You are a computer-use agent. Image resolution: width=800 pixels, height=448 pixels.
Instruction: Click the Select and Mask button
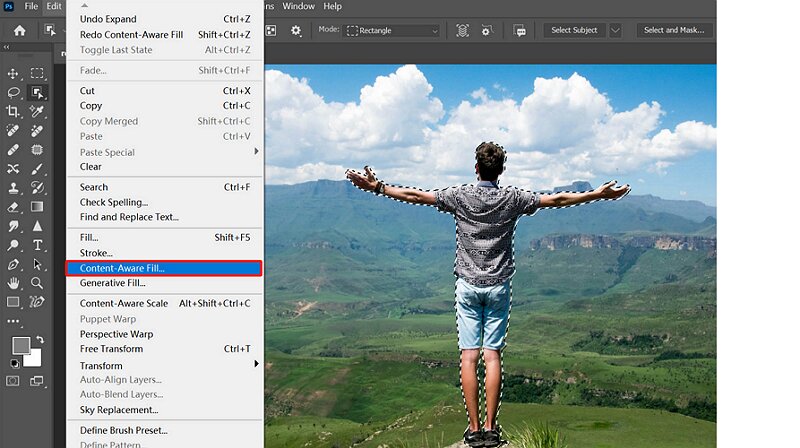tap(674, 30)
